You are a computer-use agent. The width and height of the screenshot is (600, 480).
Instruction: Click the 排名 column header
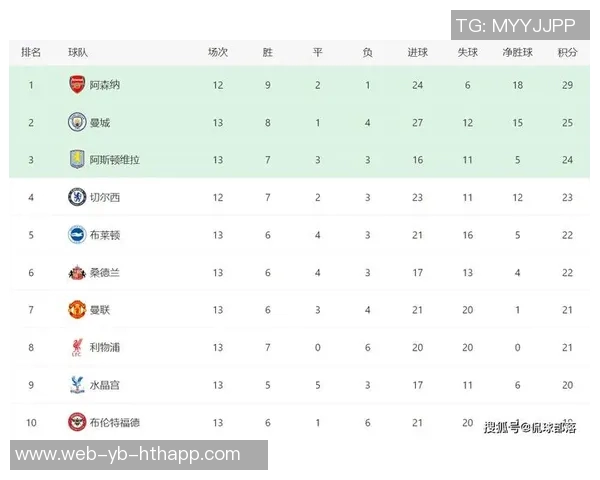31,52
